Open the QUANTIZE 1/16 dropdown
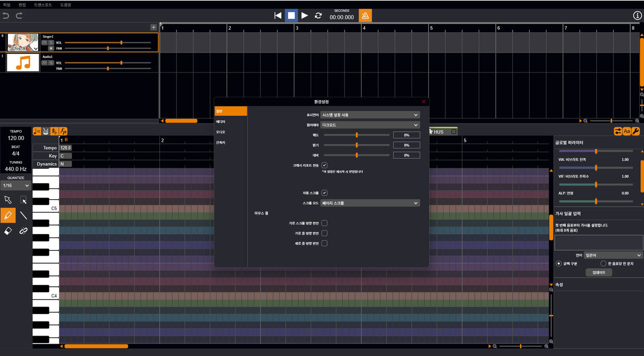Viewport: 644px width, 356px height. [16, 185]
